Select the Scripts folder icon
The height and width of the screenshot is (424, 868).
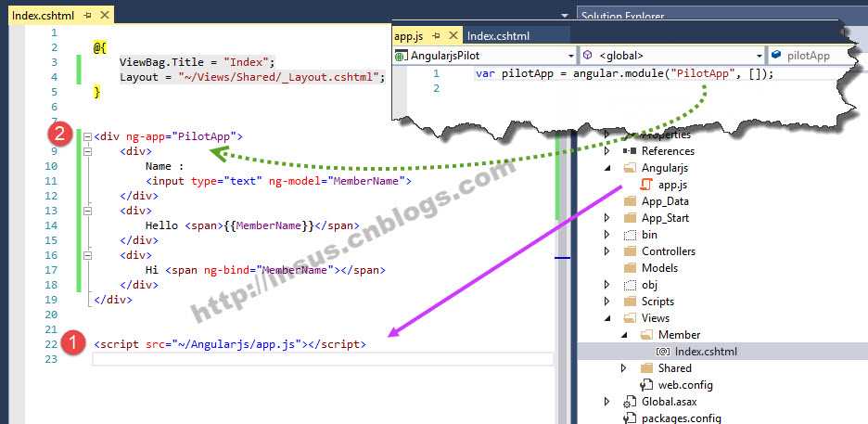pos(630,302)
